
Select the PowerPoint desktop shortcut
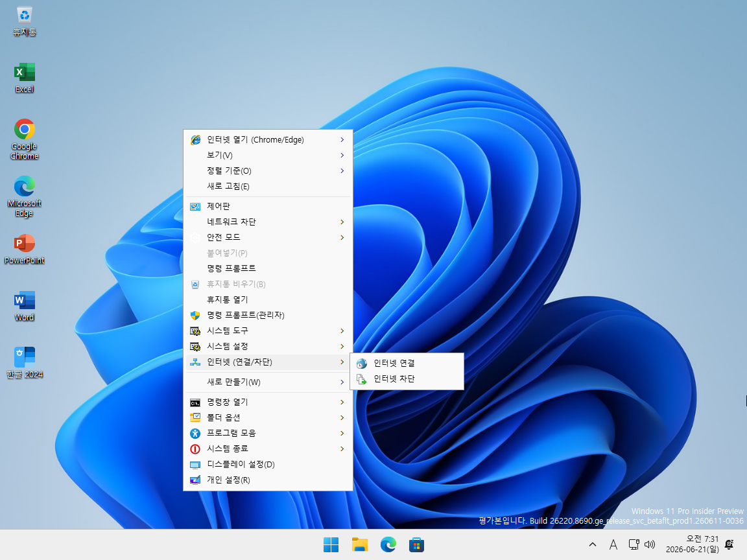tap(24, 249)
